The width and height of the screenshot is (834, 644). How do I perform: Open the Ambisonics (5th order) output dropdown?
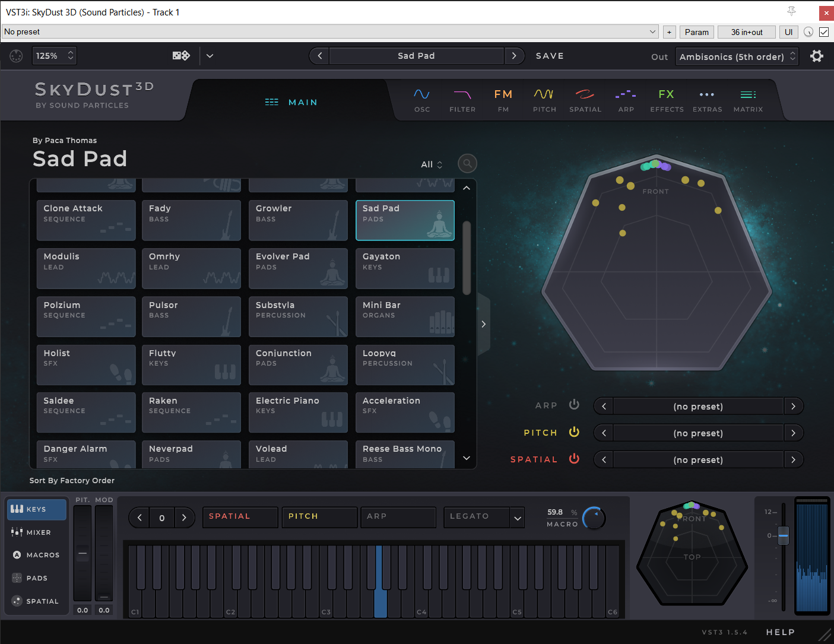click(x=737, y=56)
